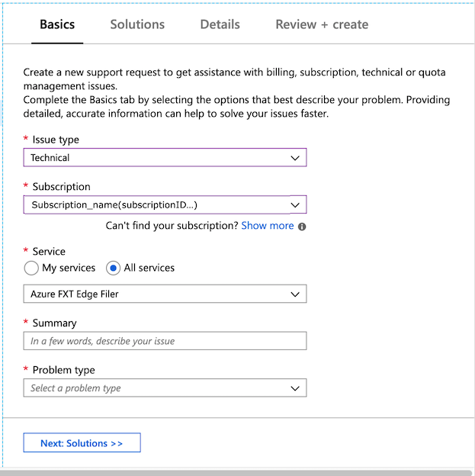Click the chevron arrow in service field

click(x=295, y=294)
